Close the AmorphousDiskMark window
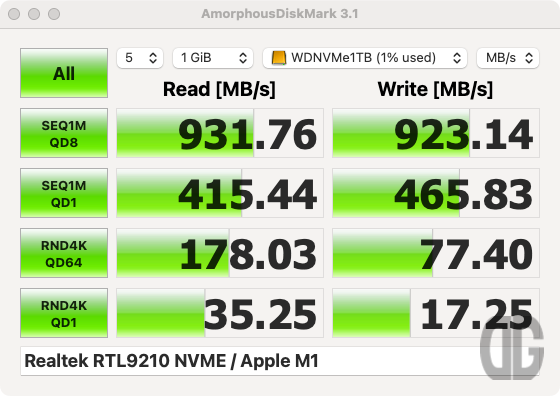 [14, 14]
